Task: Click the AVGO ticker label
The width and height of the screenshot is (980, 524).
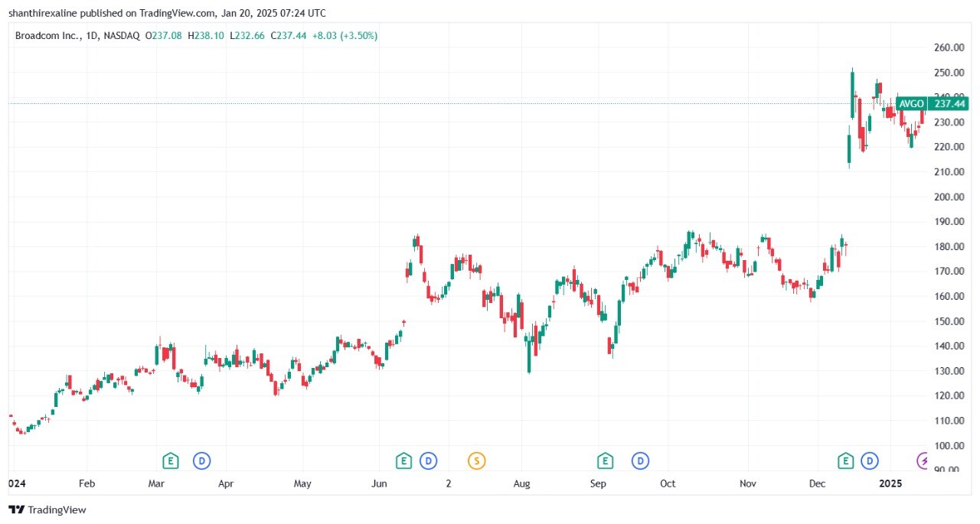Action: pos(911,104)
